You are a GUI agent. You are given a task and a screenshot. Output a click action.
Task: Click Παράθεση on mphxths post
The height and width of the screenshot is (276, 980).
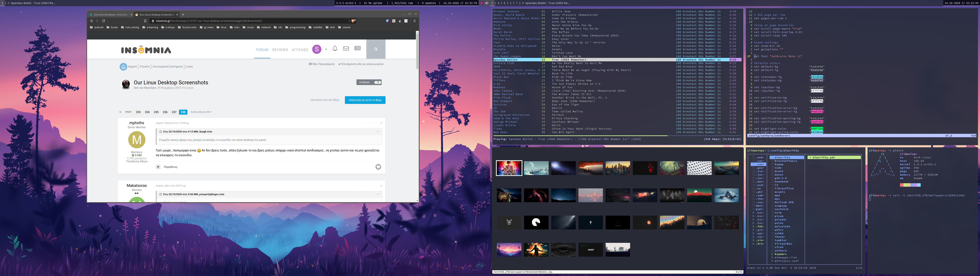(x=170, y=167)
